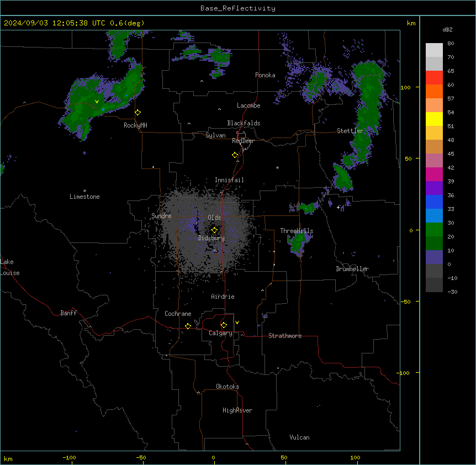Click the light gray legend swatch below 80

(434, 50)
